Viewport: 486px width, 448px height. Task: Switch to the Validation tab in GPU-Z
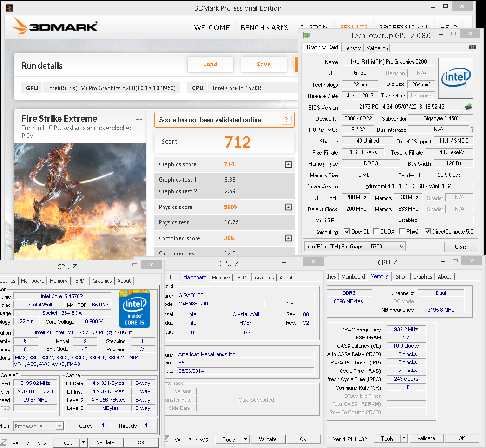coord(377,48)
